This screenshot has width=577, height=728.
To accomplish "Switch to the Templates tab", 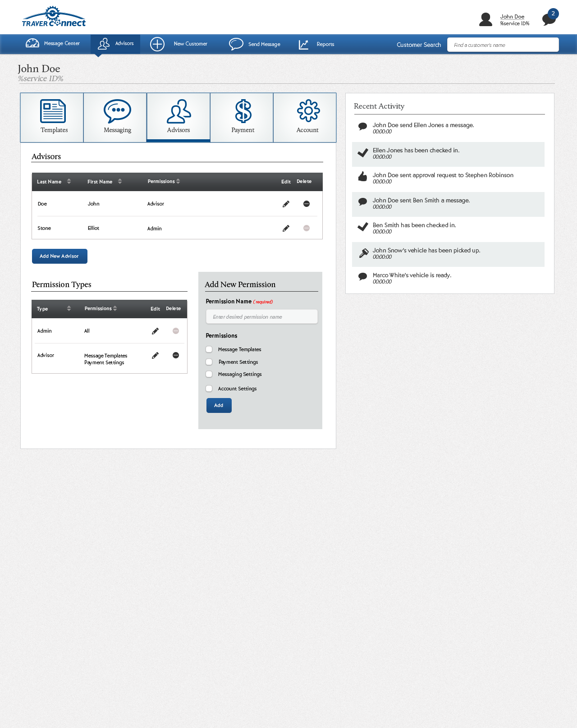I will (x=52, y=117).
